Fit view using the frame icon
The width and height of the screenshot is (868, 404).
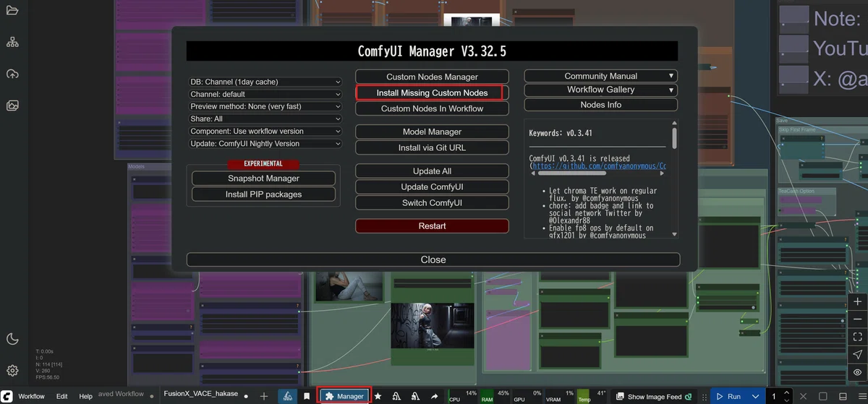point(857,337)
